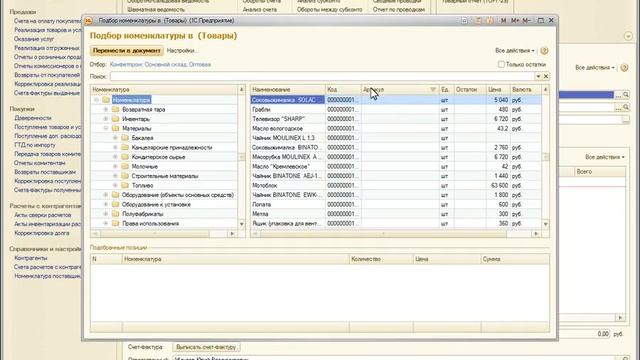Open Все действия menu in the selection dialog
This screenshot has height=360, width=640.
tap(515, 51)
